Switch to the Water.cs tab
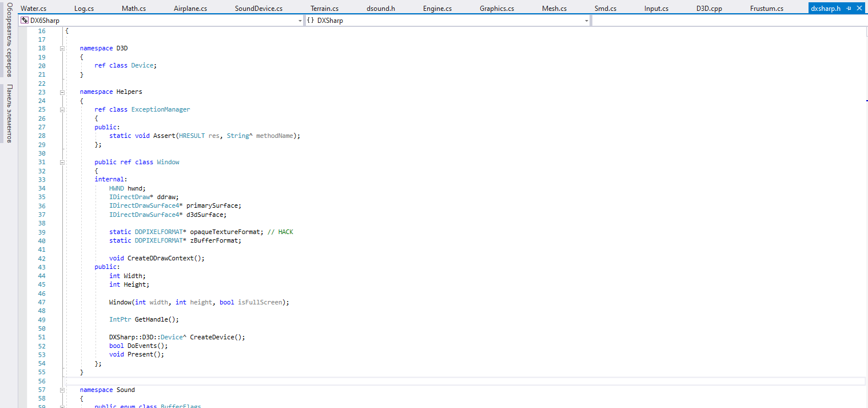 [34, 9]
